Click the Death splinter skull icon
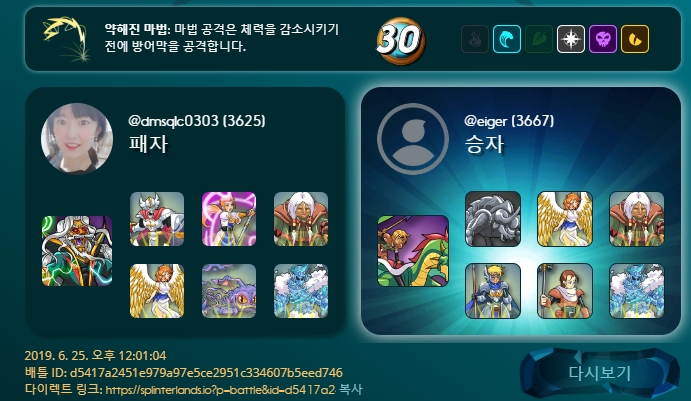Image resolution: width=691 pixels, height=401 pixels. [603, 39]
